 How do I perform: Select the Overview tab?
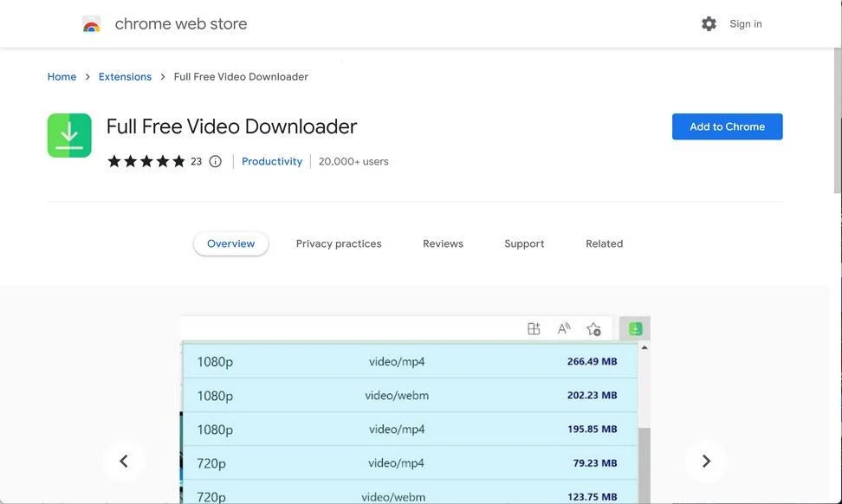pos(231,243)
